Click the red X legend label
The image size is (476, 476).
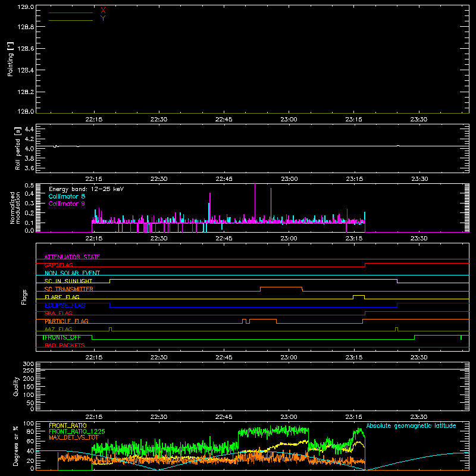(103, 11)
